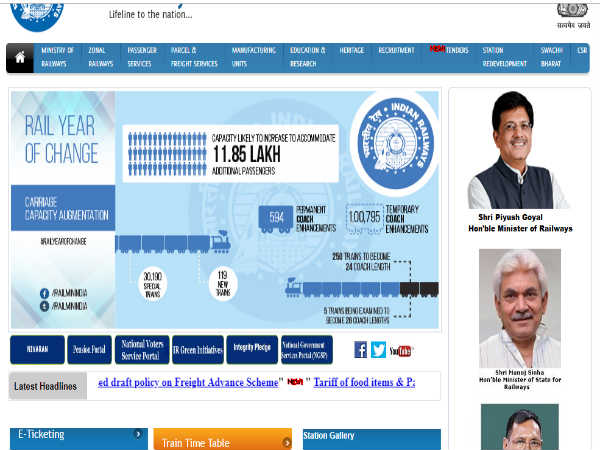Click 'Lifeline to the nation...' tagline
The height and width of the screenshot is (450, 600).
[150, 15]
